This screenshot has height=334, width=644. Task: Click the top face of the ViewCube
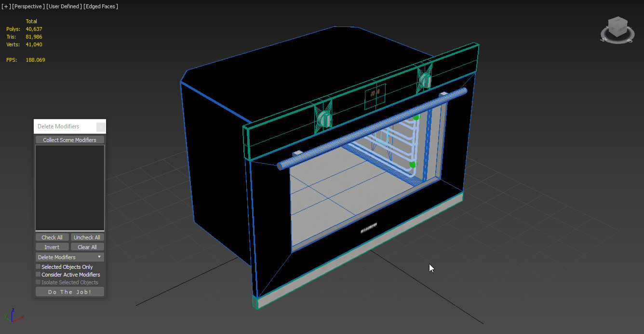coord(617,20)
